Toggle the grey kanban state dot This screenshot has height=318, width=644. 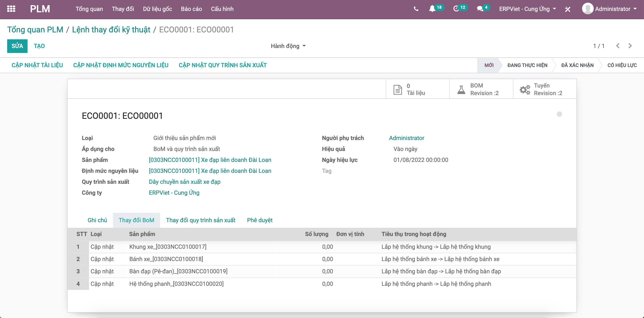559,114
